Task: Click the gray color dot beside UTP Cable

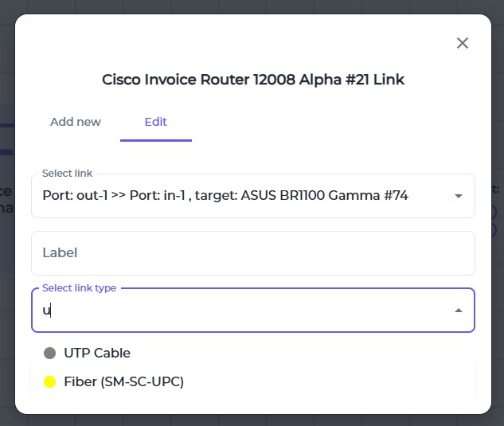Action: coord(50,353)
